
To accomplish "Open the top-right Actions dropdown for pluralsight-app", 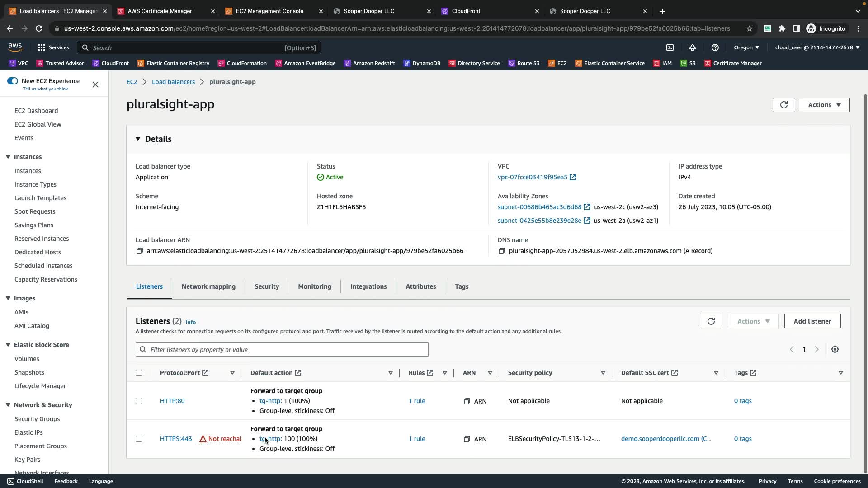I will click(x=824, y=105).
